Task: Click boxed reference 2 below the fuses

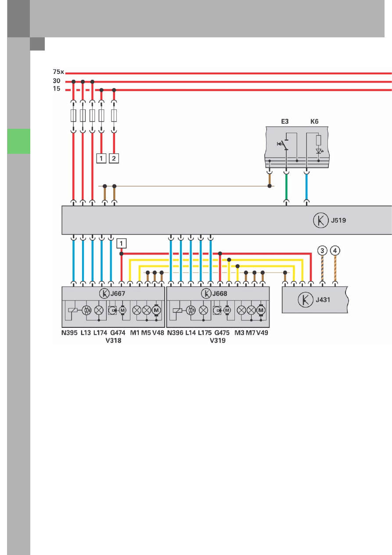Action: 114,158
